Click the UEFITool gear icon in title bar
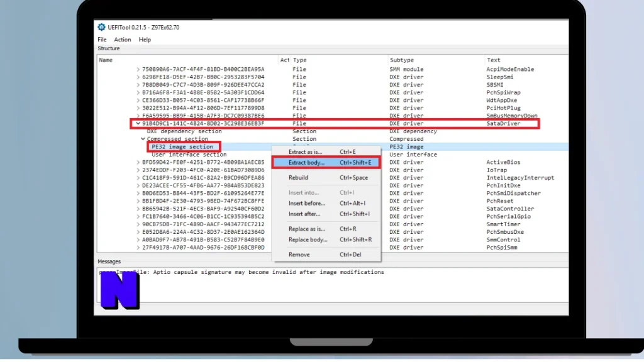The image size is (644, 362). click(x=101, y=27)
